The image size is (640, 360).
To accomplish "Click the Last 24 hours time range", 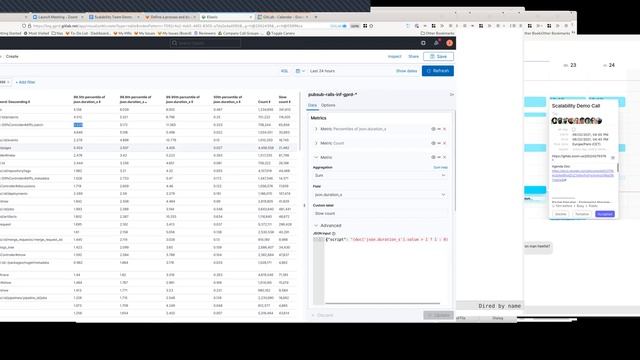I will pyautogui.click(x=322, y=71).
